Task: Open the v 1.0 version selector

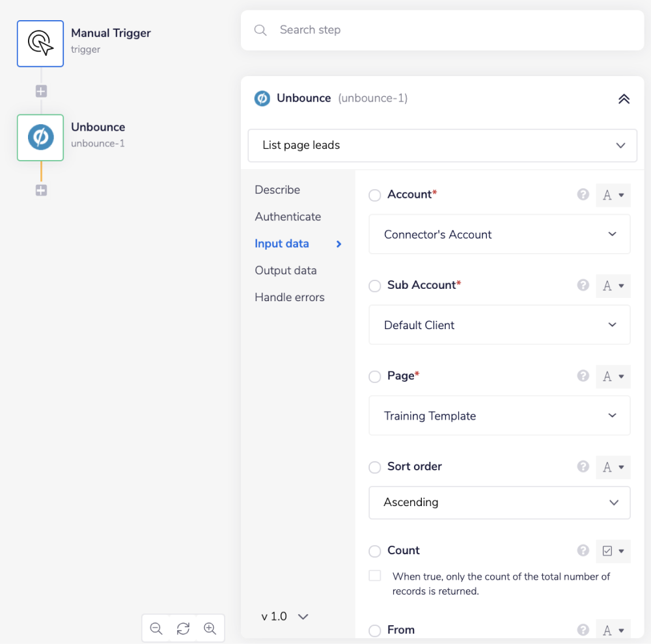Action: pos(284,616)
